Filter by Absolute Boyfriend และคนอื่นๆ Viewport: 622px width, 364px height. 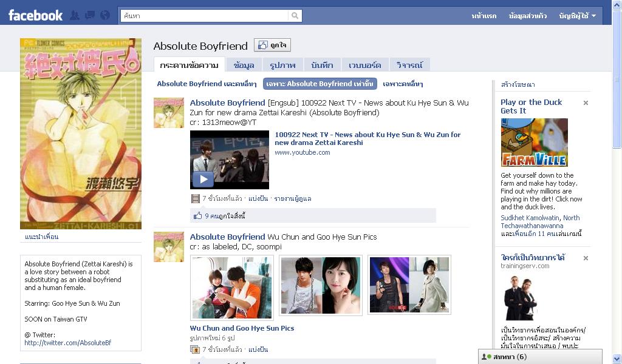click(207, 84)
